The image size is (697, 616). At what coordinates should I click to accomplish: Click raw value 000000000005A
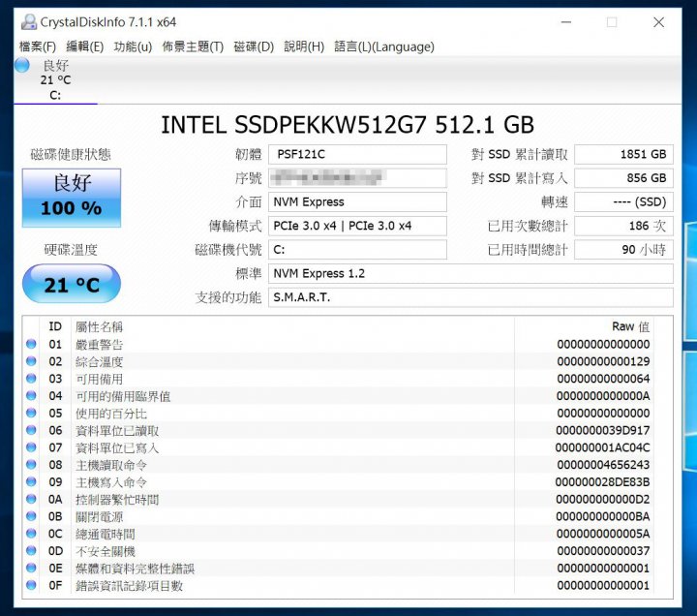(603, 534)
